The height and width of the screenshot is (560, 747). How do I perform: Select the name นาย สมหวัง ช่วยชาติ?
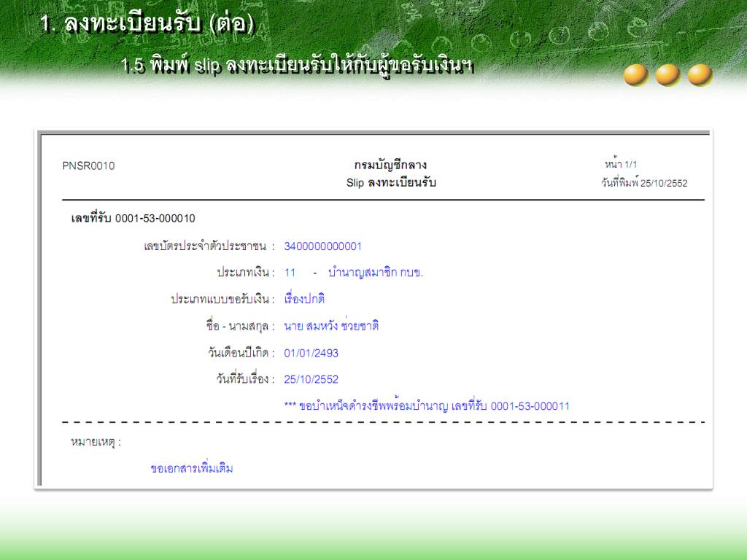[331, 326]
